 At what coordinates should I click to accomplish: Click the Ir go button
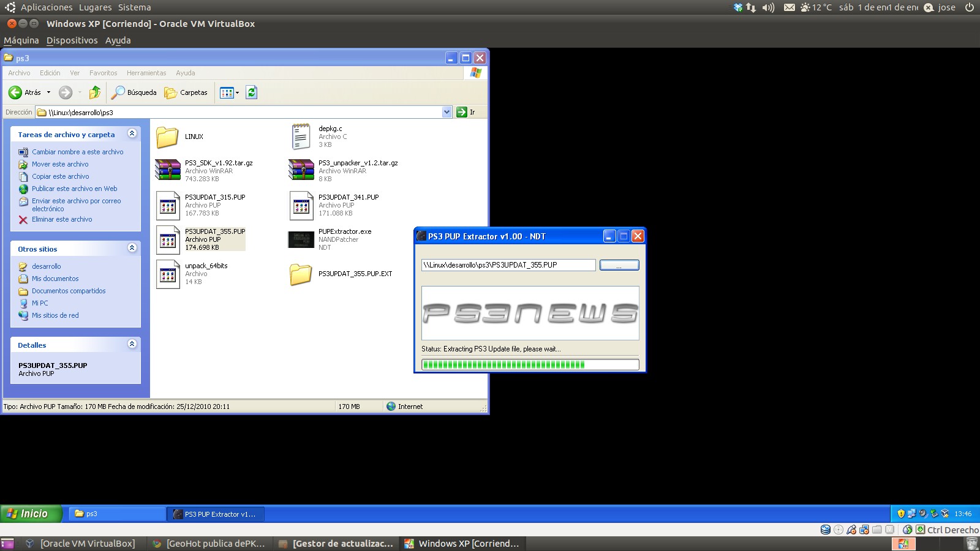[466, 112]
